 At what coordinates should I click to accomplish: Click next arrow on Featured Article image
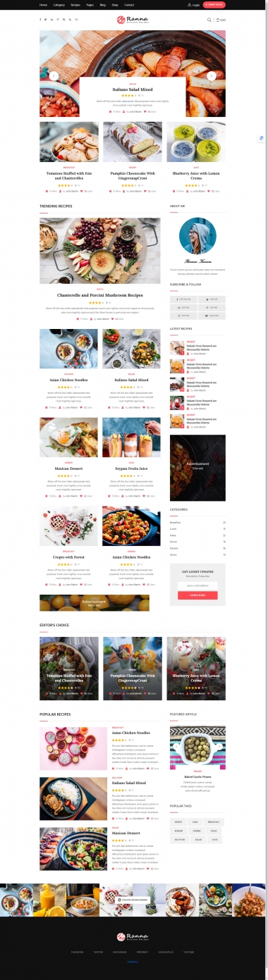coord(221,747)
